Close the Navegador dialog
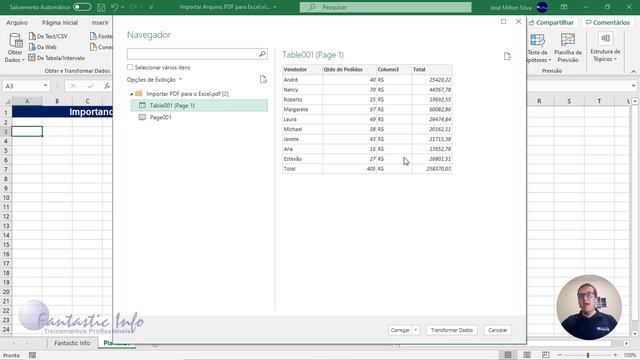640x360 pixels. point(518,22)
